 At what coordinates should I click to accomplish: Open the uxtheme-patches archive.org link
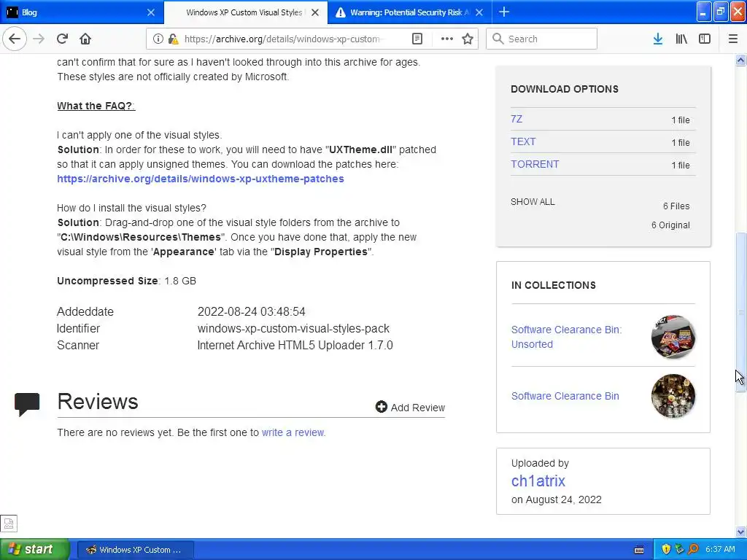coord(201,179)
